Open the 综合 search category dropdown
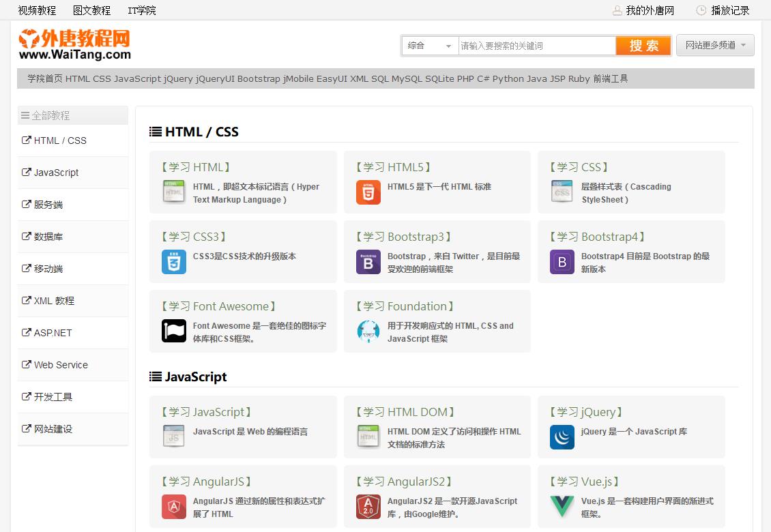The width and height of the screenshot is (771, 532). point(430,46)
